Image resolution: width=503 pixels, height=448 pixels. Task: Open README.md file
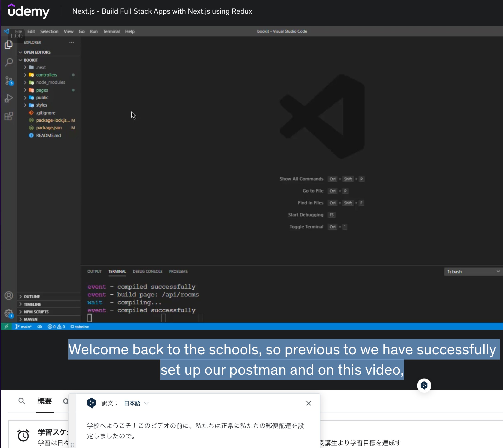[x=48, y=136]
